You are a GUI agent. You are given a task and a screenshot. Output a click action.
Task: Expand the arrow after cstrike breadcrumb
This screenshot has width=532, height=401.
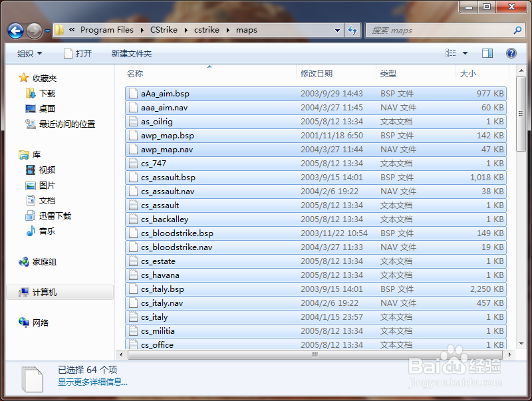[x=228, y=30]
